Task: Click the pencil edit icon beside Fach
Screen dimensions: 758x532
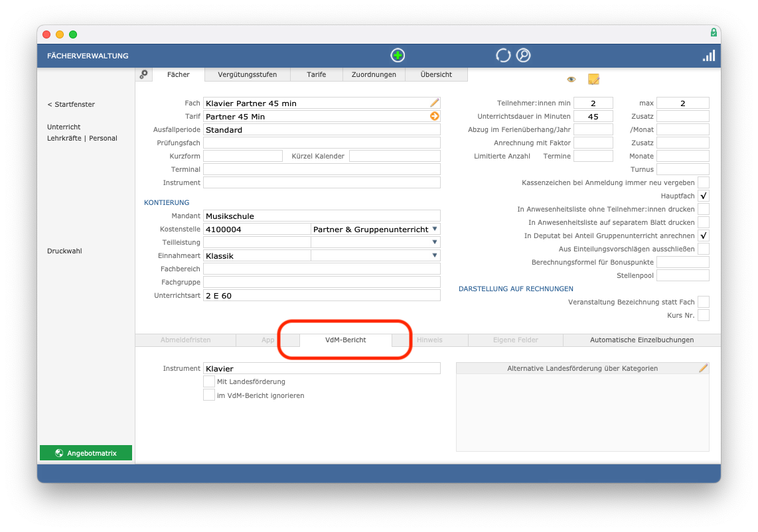Action: pos(434,103)
